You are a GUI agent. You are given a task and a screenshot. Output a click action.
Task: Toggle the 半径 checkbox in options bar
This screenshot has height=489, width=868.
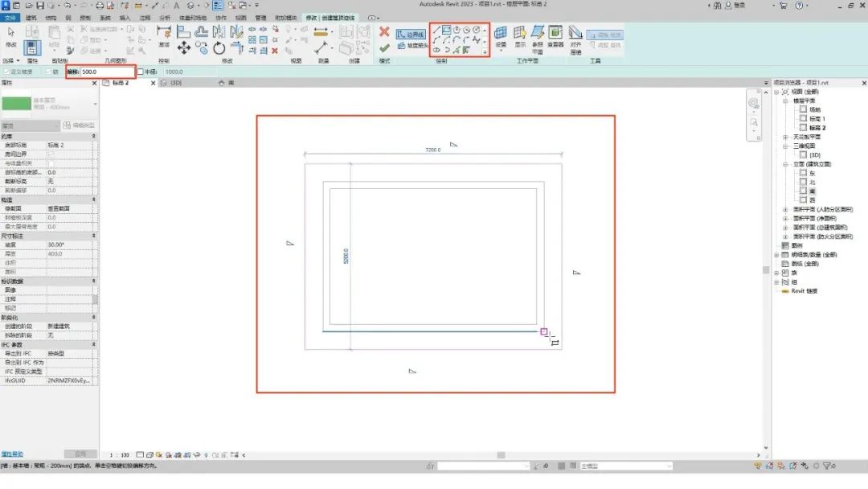[x=141, y=72]
